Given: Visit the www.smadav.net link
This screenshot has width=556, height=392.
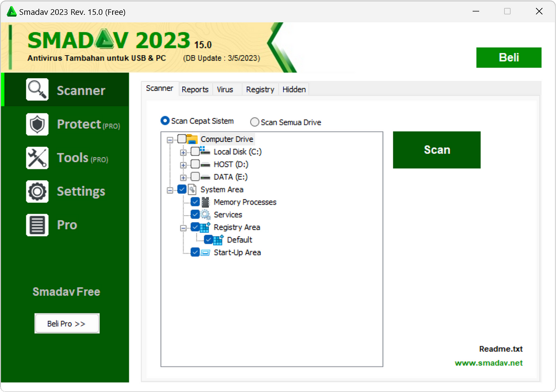Looking at the screenshot, I should (x=489, y=363).
